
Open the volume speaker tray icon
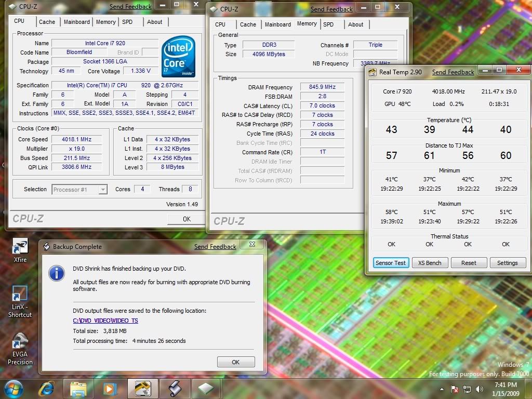click(479, 389)
